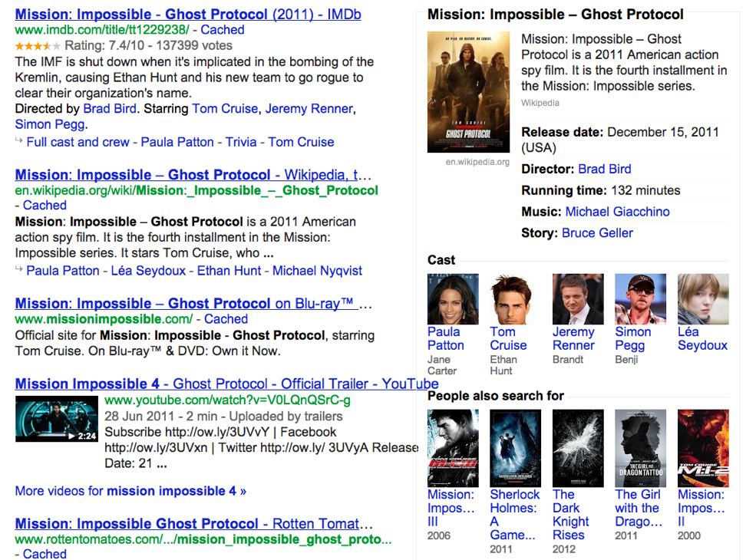Screen dimensions: 746x560
Task: Open Tom Cruise link in IMDb Starring line
Action: [225, 109]
